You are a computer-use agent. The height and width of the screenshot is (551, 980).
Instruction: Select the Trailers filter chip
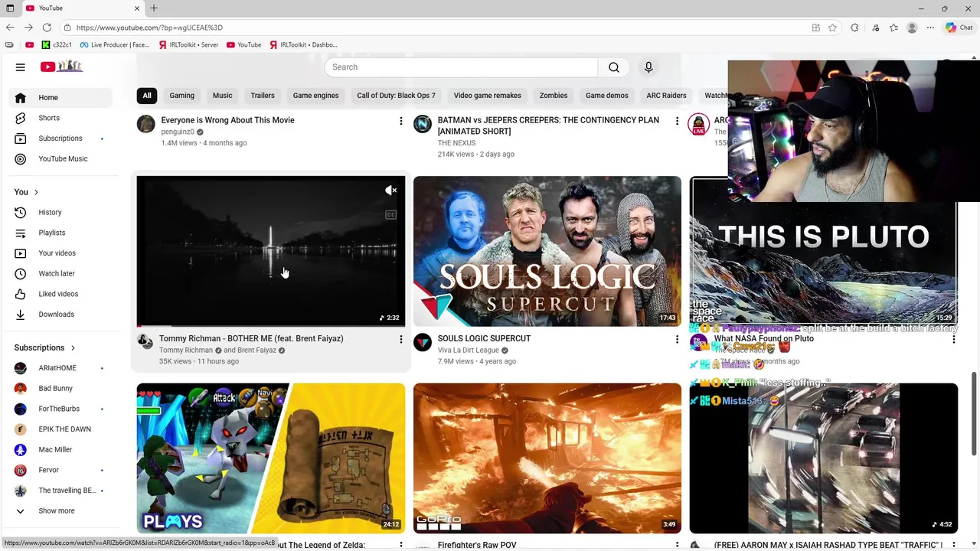(263, 96)
